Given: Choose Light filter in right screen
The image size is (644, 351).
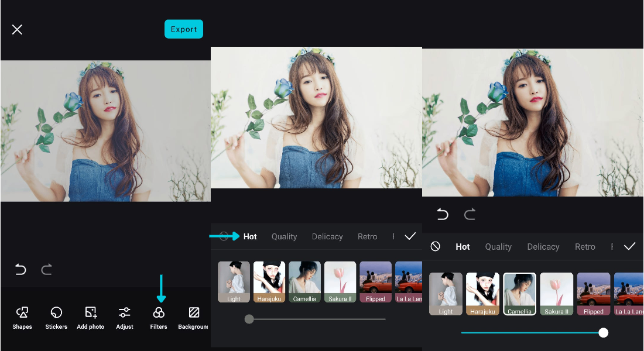Looking at the screenshot, I should 446,294.
